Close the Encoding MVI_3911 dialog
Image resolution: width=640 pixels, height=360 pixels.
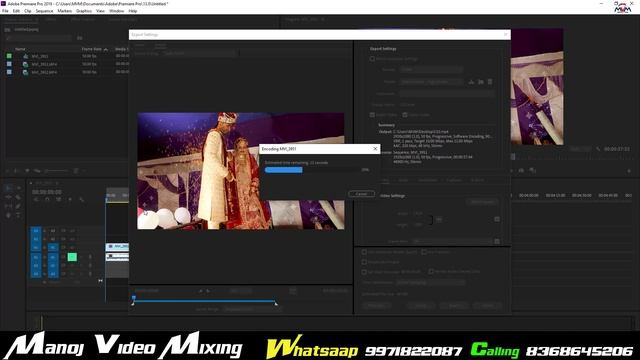(x=375, y=149)
